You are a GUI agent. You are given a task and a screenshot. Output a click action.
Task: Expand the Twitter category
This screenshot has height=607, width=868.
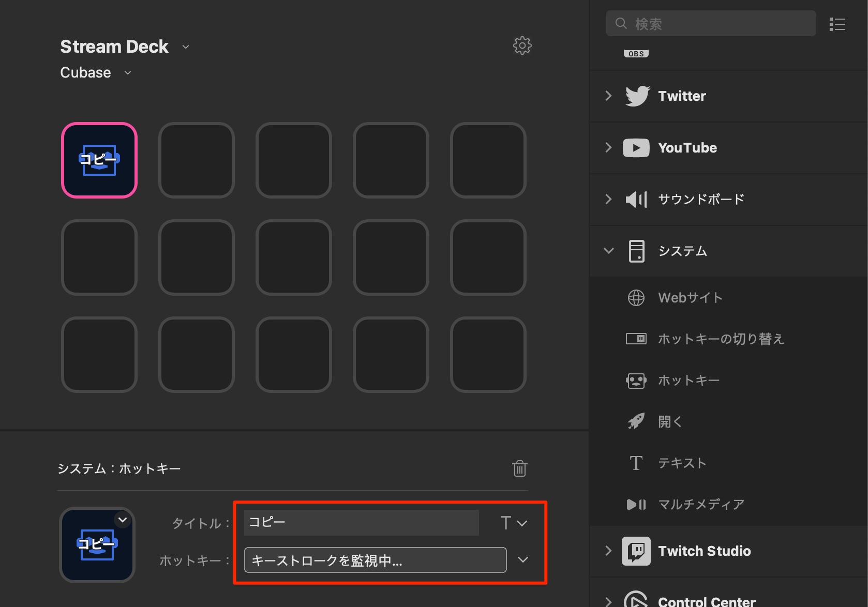pyautogui.click(x=608, y=96)
